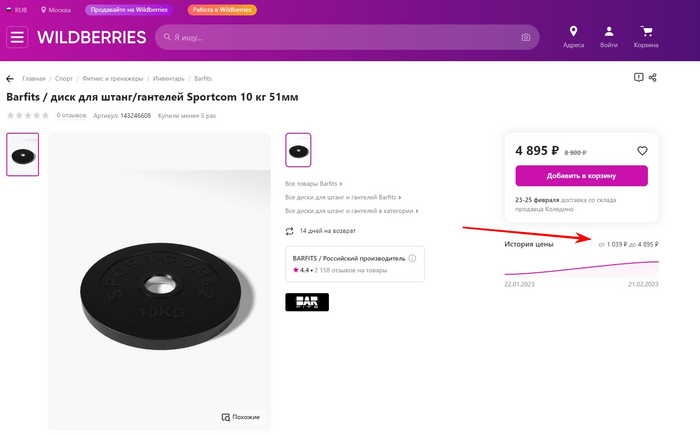Click the share icon near the title

coord(653,77)
